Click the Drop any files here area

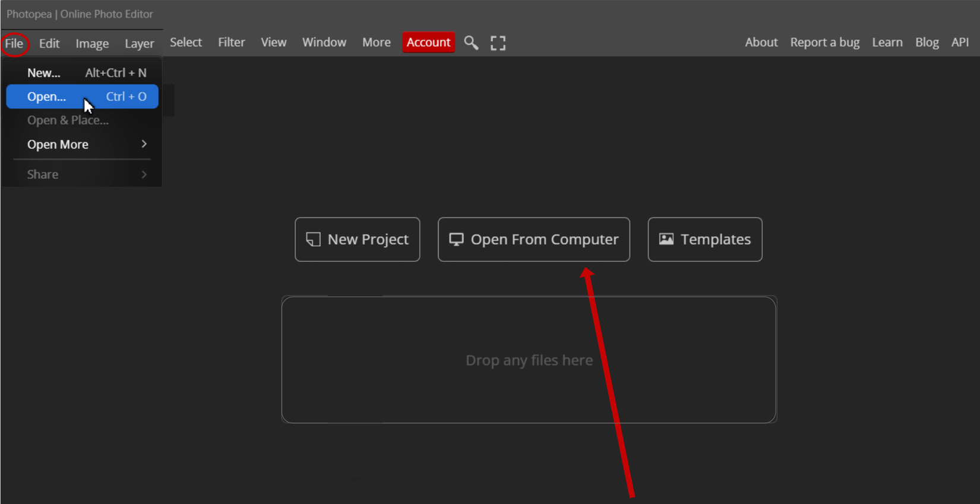click(x=529, y=360)
